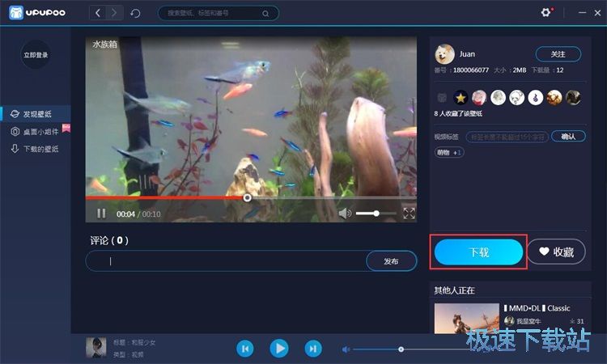
Task: Mute the video preview speaker icon
Action: pos(345,213)
